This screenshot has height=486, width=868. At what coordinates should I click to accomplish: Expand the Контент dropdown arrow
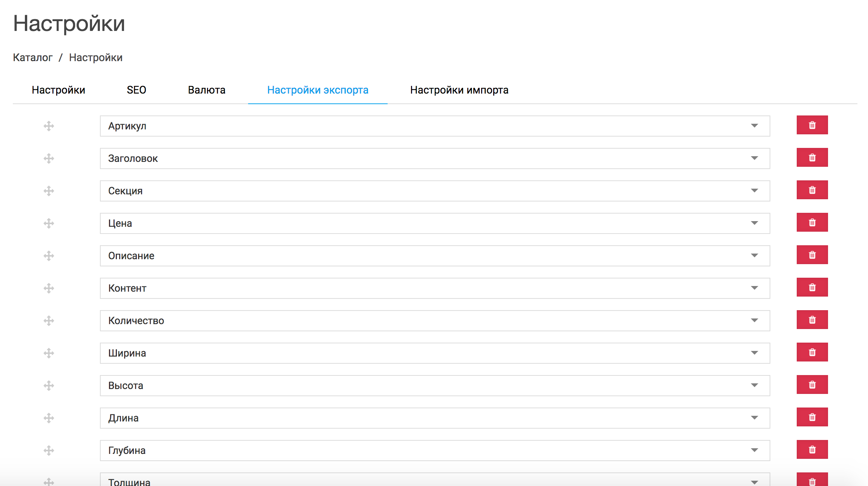pos(754,288)
